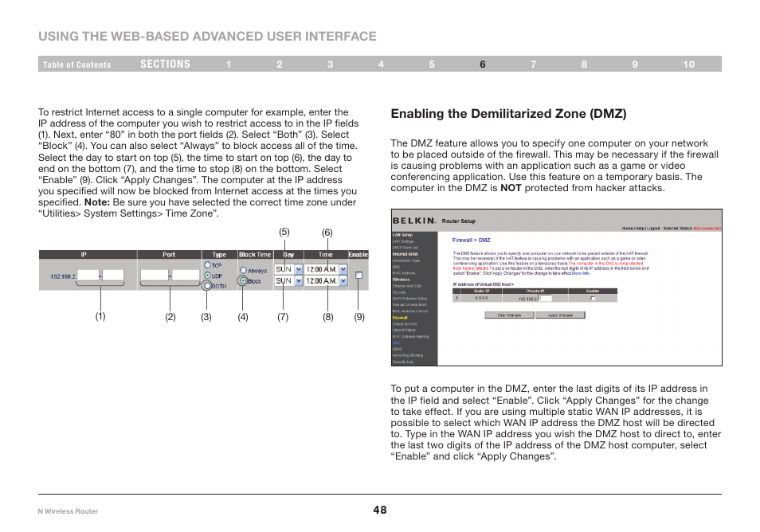This screenshot has height=532, width=760.
Task: Open LAN Settings in sidebar
Action: click(x=403, y=241)
